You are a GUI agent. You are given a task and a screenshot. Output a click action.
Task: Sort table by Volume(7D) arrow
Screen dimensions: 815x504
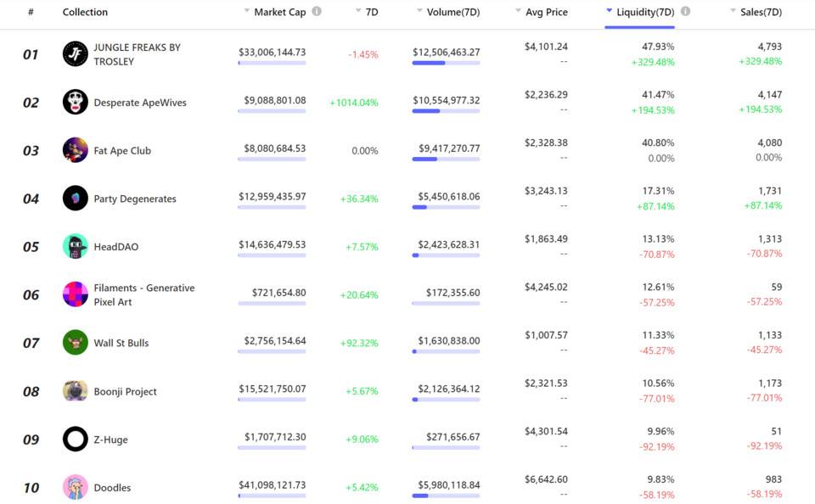pos(419,10)
